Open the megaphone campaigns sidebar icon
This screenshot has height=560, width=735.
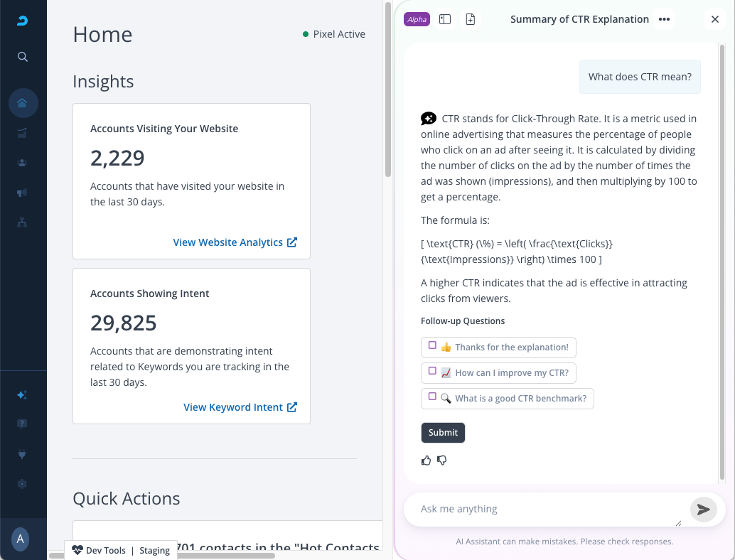[x=23, y=193]
